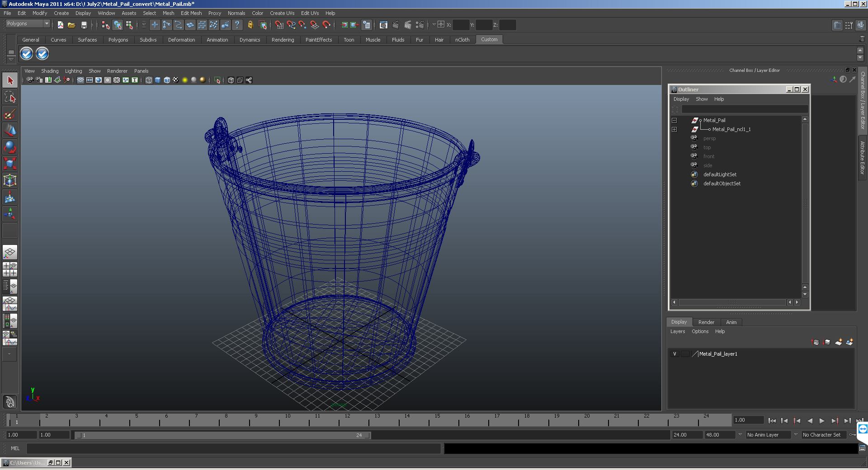The height and width of the screenshot is (470, 868).
Task: Switch to the Rendering shelf tab
Action: 283,40
